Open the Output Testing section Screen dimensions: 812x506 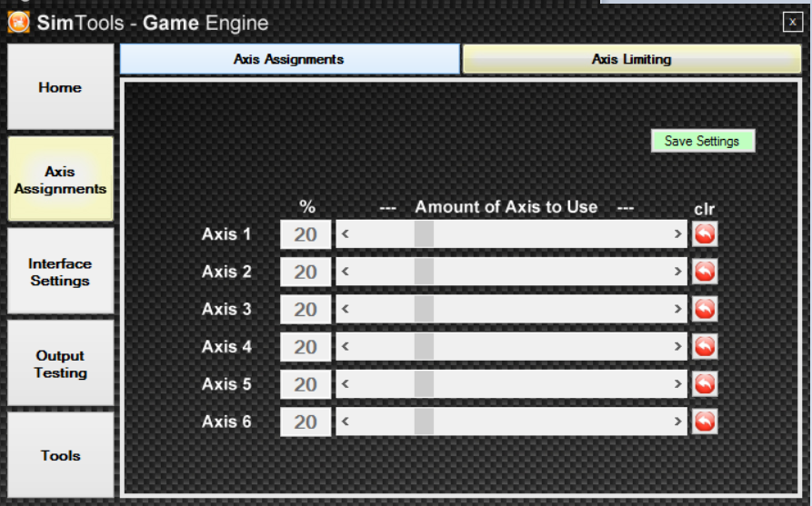click(61, 363)
